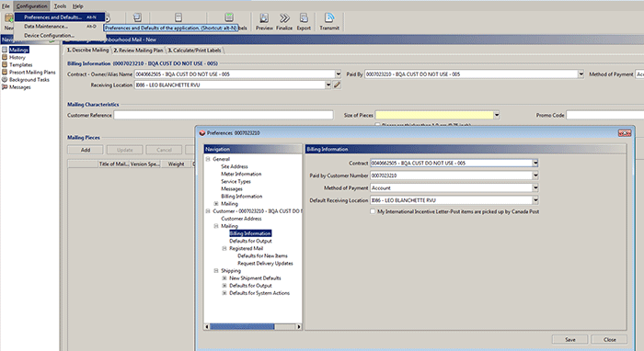644x351 pixels.
Task: Click the Close button in Preferences
Action: pos(609,340)
